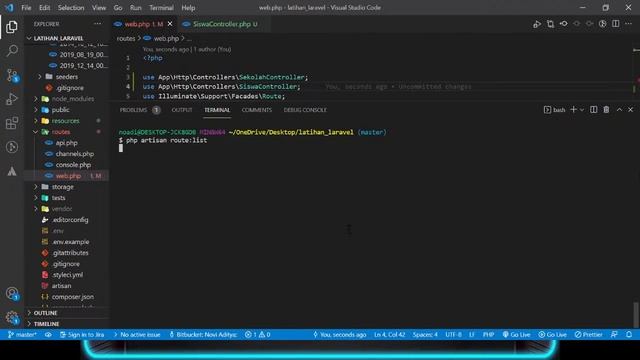Switch to the COMMENTS panel tab
This screenshot has width=640, height=360.
[x=256, y=110]
